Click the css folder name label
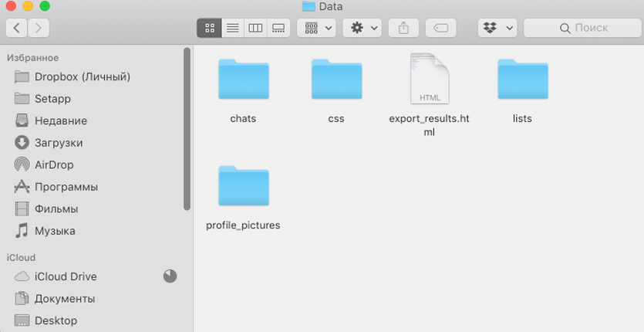Viewport: 644px width, 332px height. 336,118
